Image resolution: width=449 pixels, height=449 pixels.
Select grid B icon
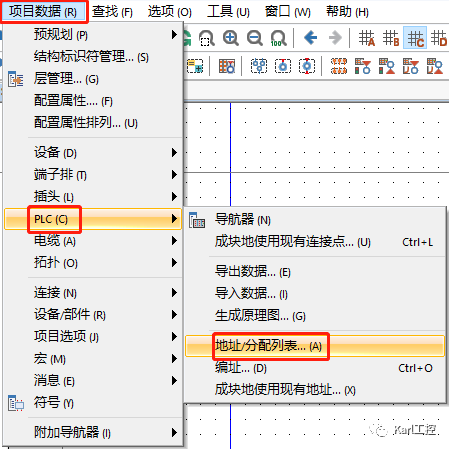(x=391, y=38)
